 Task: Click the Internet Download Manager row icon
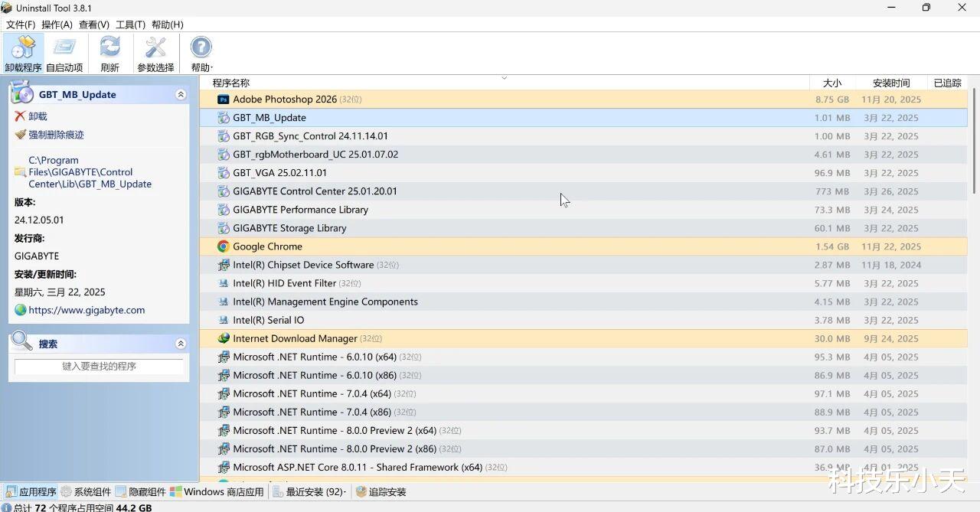[x=224, y=338]
